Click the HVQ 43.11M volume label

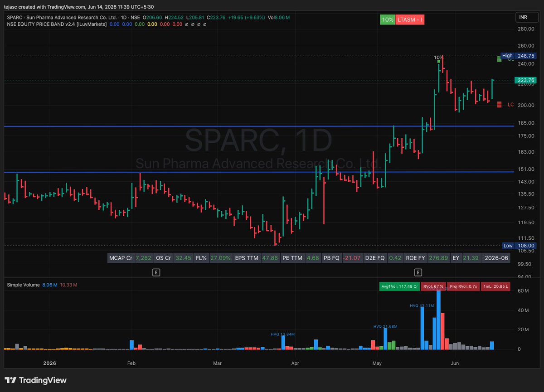(422, 306)
